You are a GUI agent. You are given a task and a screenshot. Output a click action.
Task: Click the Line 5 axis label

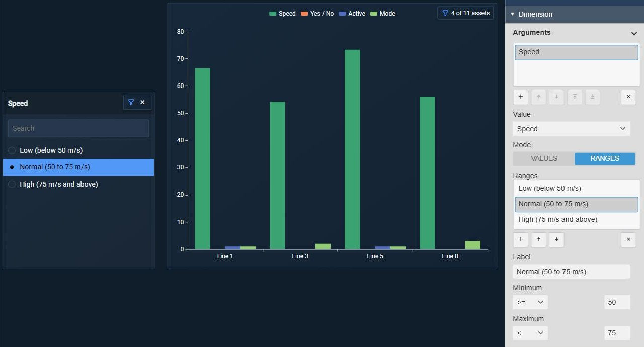[375, 256]
